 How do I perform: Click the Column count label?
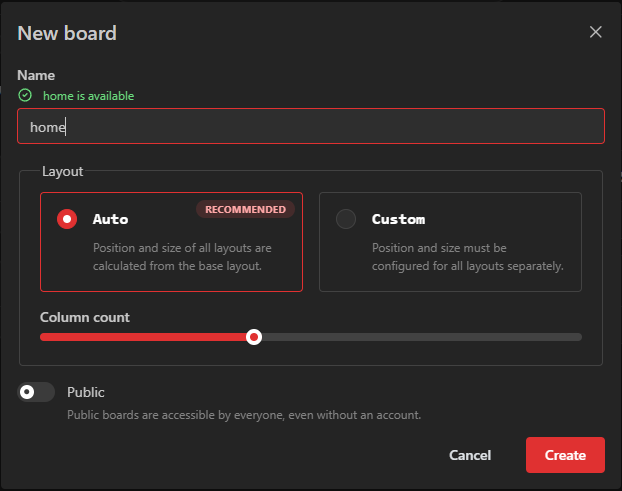tap(85, 317)
